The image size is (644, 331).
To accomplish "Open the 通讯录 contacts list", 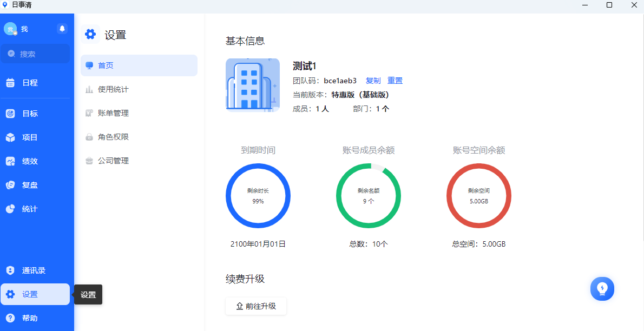I will (x=32, y=270).
